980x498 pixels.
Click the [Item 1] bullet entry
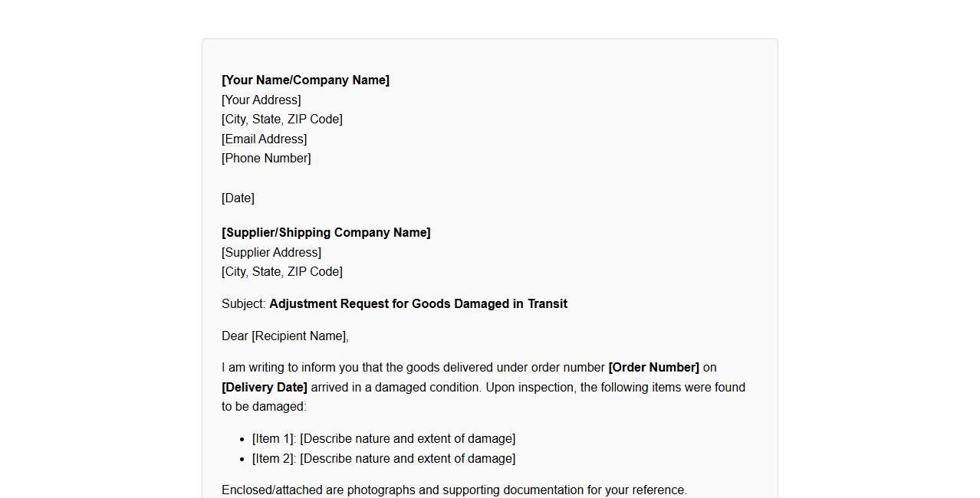(383, 439)
